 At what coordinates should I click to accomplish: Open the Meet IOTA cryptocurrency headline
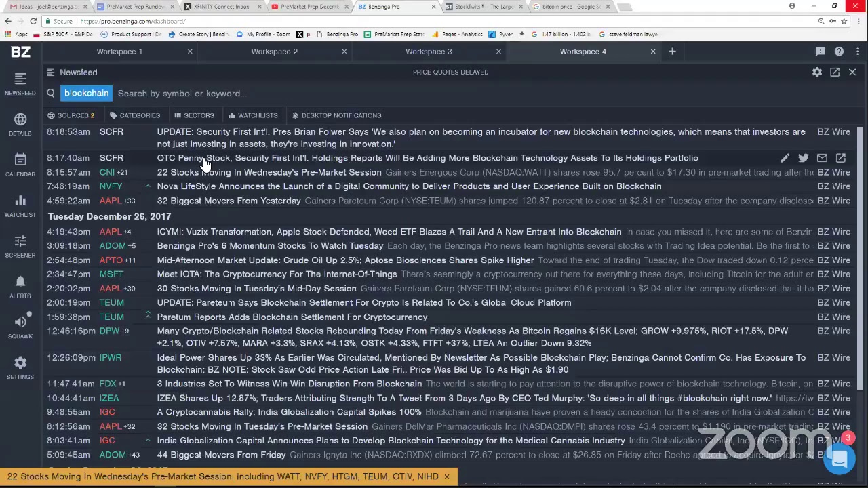pyautogui.click(x=277, y=274)
